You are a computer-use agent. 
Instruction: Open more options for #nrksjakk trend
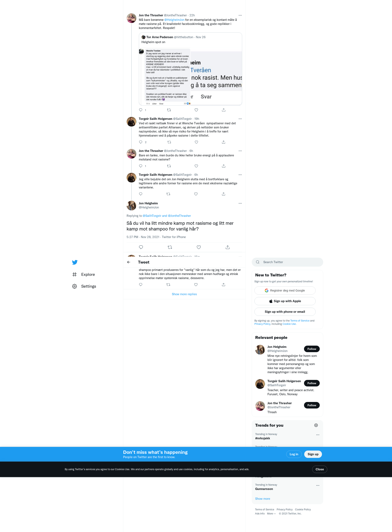317,435
